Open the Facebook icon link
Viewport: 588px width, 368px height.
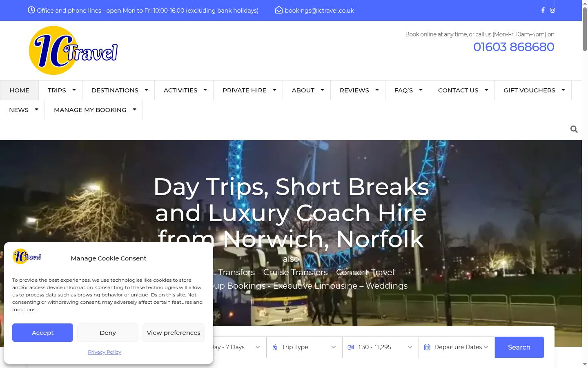click(x=543, y=10)
